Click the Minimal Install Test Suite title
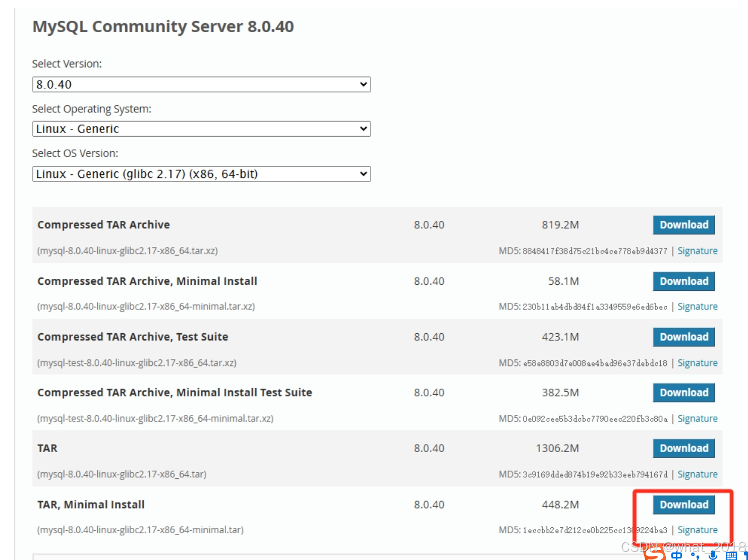748x560 pixels. pos(175,393)
